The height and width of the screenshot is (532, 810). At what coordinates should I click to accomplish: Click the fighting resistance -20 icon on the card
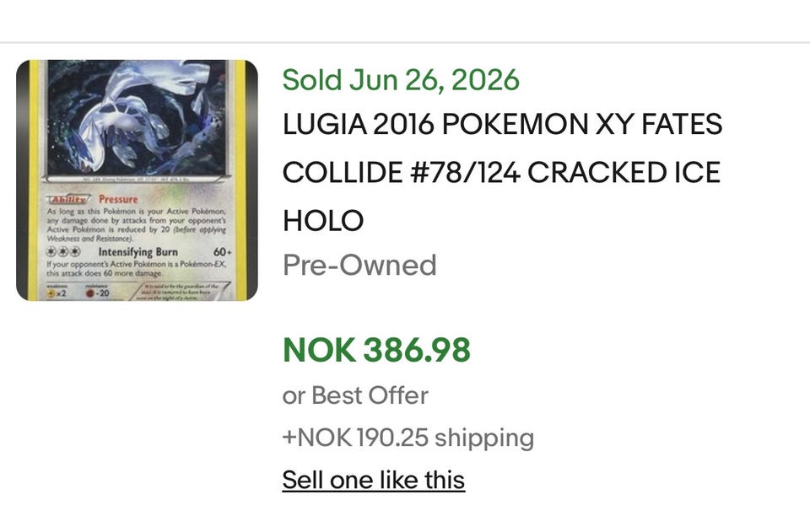[x=98, y=293]
